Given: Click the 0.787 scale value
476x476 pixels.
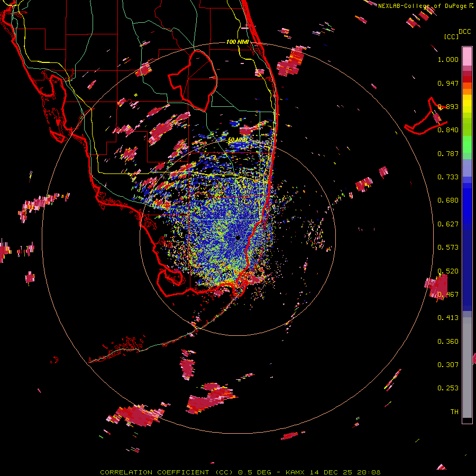Looking at the screenshot, I should (448, 153).
